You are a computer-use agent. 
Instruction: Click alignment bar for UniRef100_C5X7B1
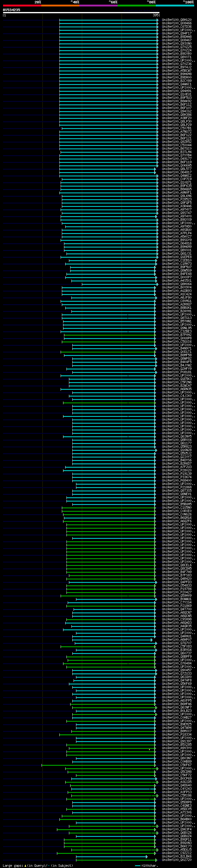[x=110, y=128]
